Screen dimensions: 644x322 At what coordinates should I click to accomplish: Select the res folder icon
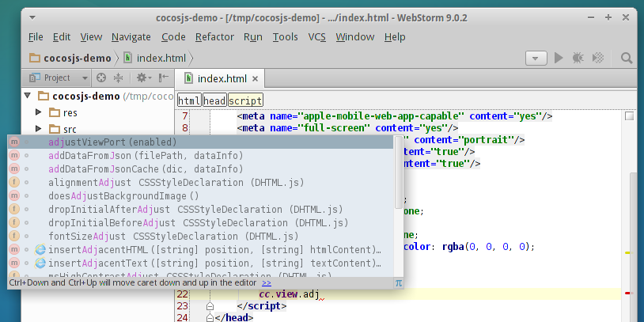pos(55,112)
